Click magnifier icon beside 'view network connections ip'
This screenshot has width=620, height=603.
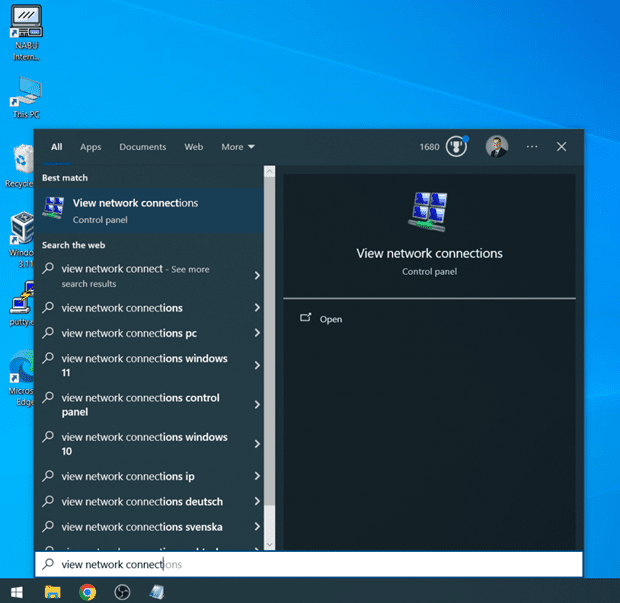point(48,476)
